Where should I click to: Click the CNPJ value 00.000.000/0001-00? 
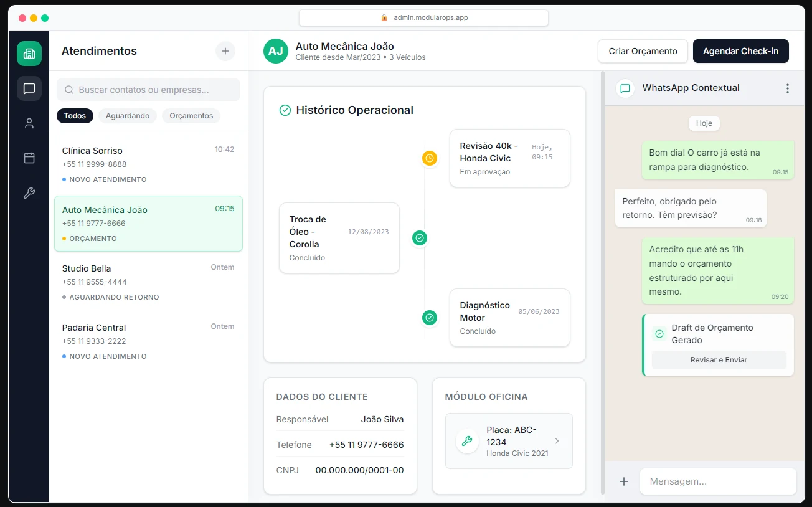tap(359, 470)
